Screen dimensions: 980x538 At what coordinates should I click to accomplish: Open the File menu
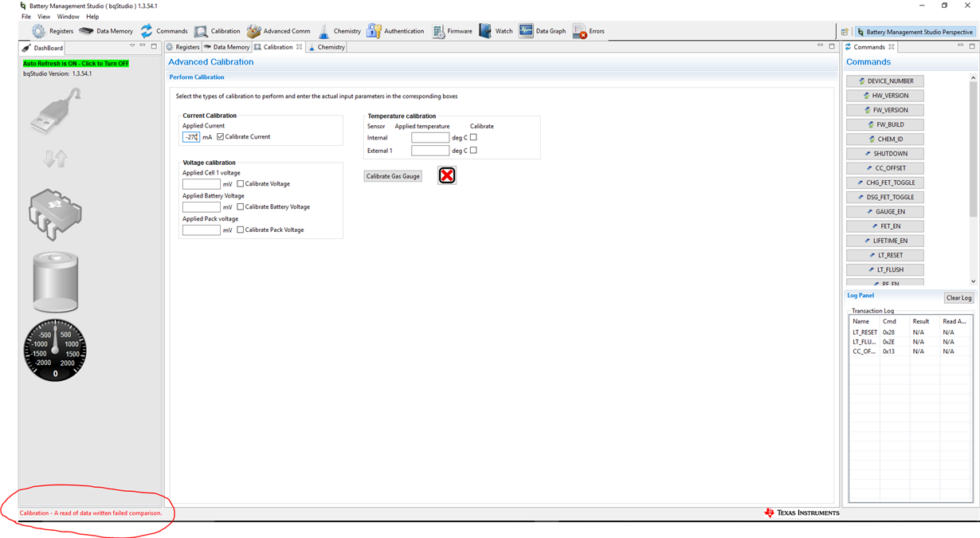[x=26, y=17]
